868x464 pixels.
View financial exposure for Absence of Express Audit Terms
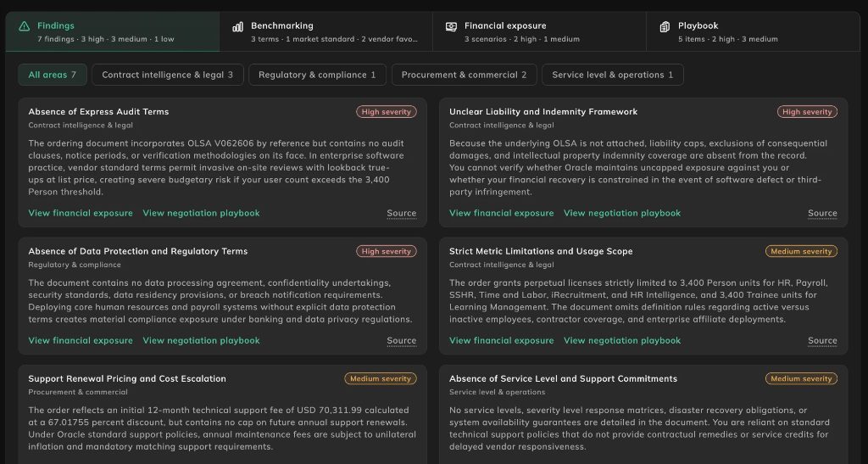(81, 213)
